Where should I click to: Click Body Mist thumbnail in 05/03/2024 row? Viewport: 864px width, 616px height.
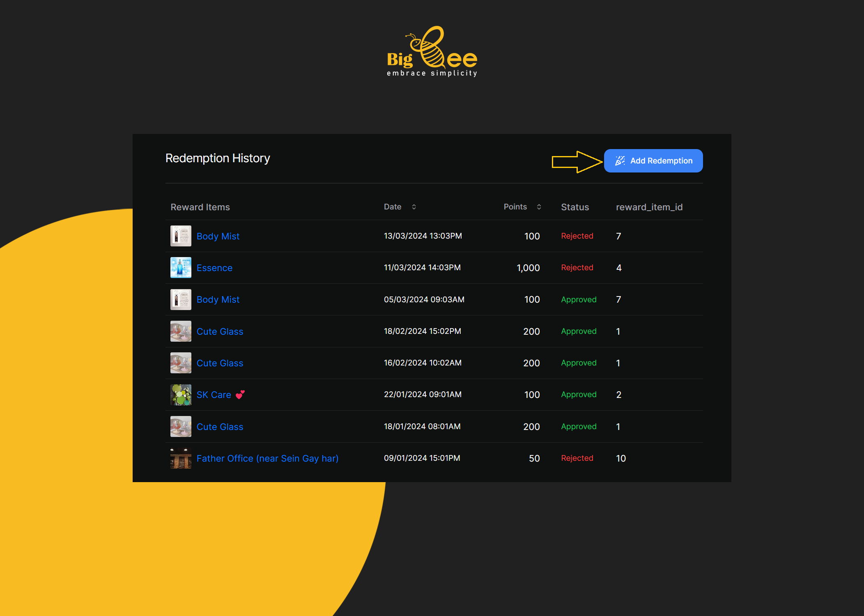[181, 299]
